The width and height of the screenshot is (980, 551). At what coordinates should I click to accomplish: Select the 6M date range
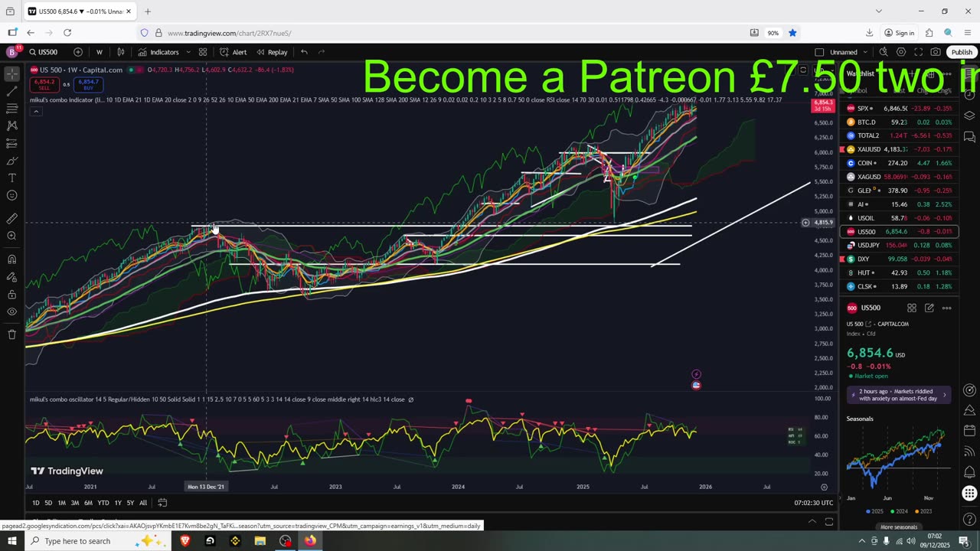88,503
